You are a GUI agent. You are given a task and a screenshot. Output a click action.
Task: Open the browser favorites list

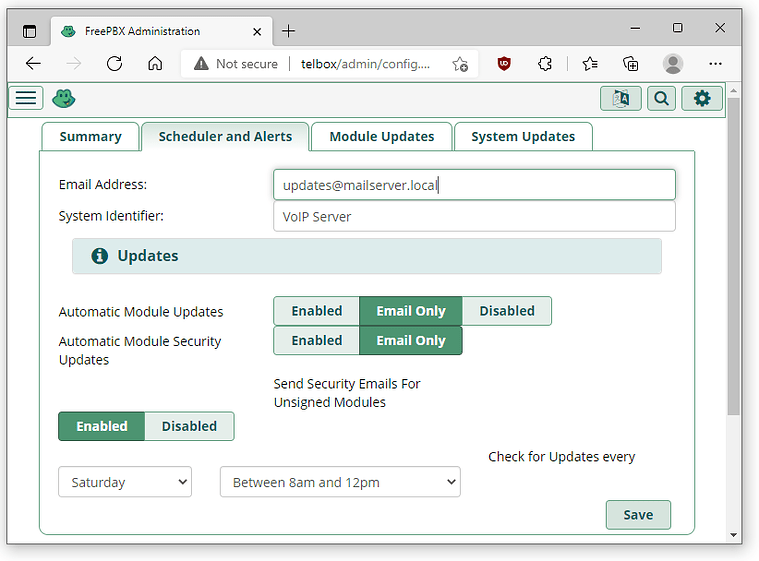[x=589, y=63]
